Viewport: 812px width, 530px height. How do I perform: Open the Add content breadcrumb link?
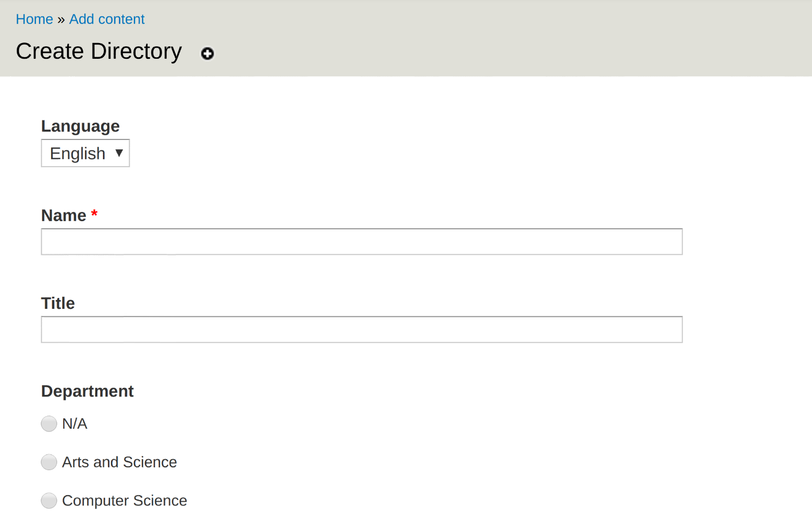pos(107,19)
